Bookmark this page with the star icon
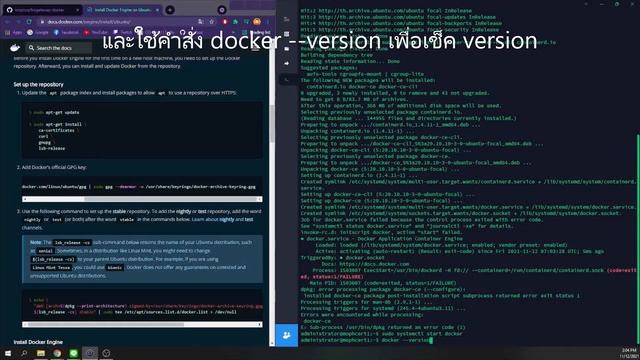Viewport: 640px width, 360px height. click(211, 22)
